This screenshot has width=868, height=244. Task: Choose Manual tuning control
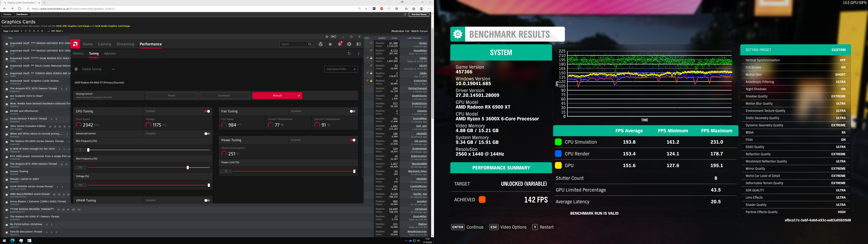(x=277, y=96)
